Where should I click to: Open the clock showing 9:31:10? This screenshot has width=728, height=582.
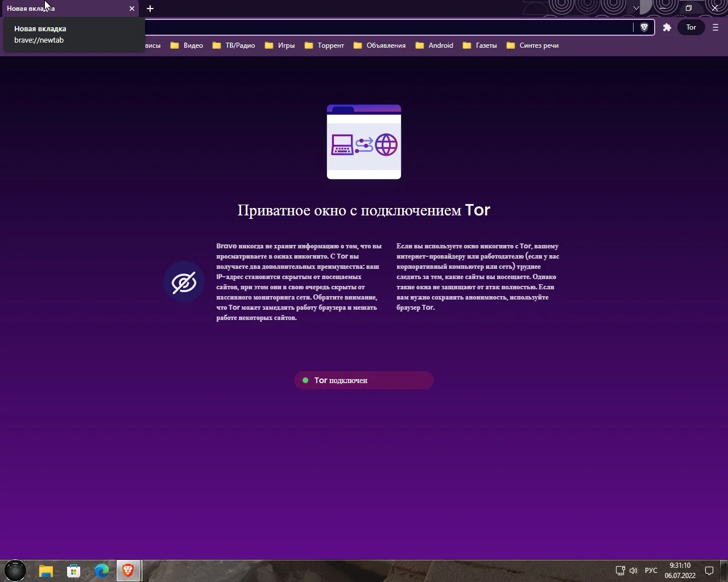click(x=680, y=571)
